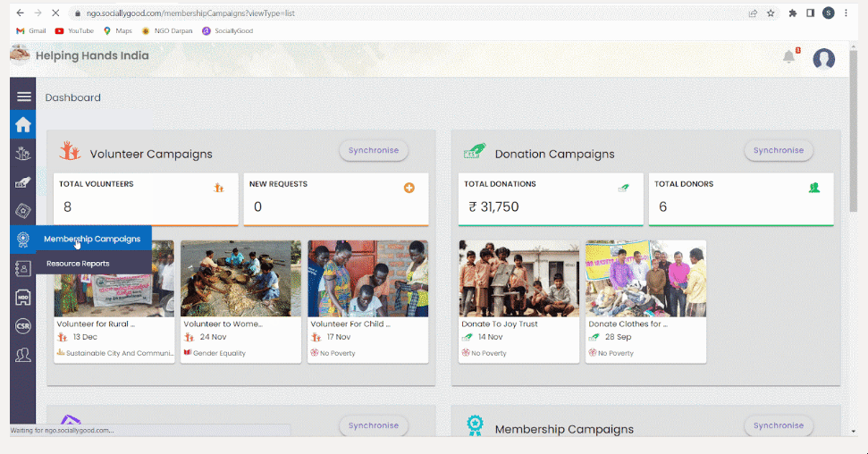Open Volunteer For Child campaign card

(367, 302)
